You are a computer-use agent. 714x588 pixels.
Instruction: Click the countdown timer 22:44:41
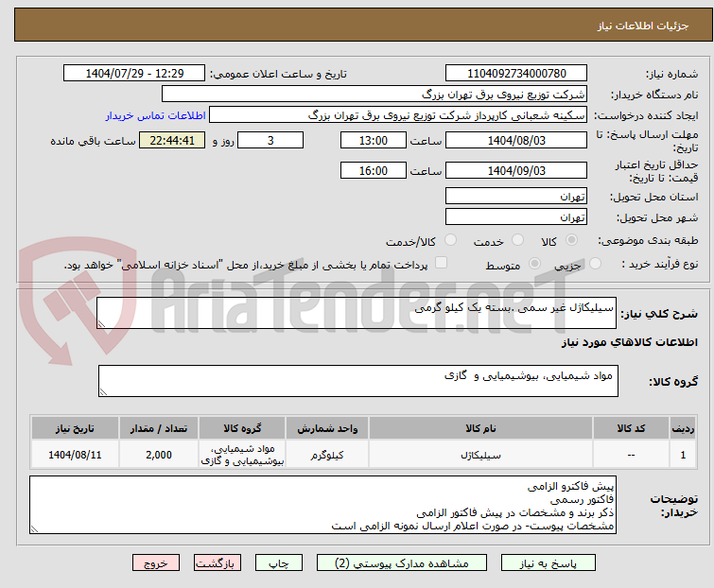click(x=172, y=140)
